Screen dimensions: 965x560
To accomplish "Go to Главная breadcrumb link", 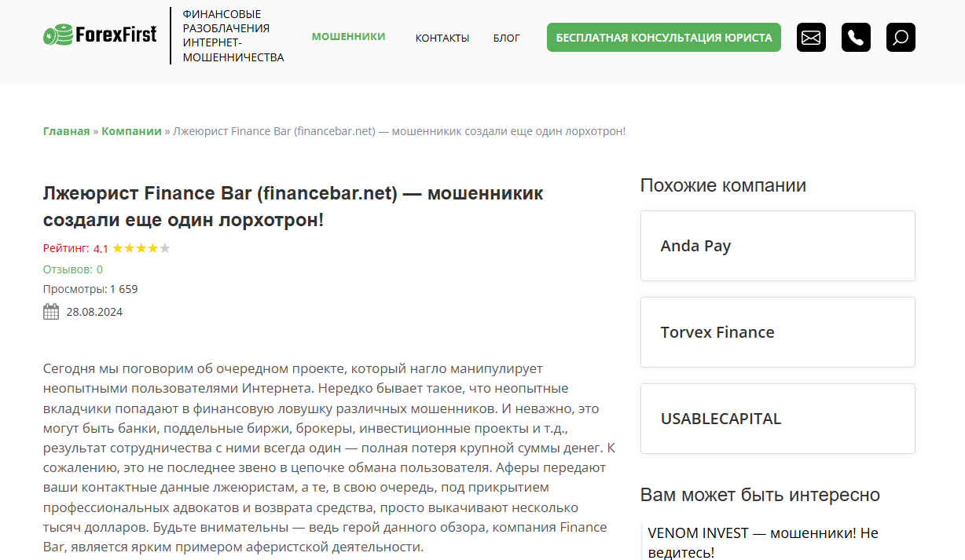I will point(67,131).
